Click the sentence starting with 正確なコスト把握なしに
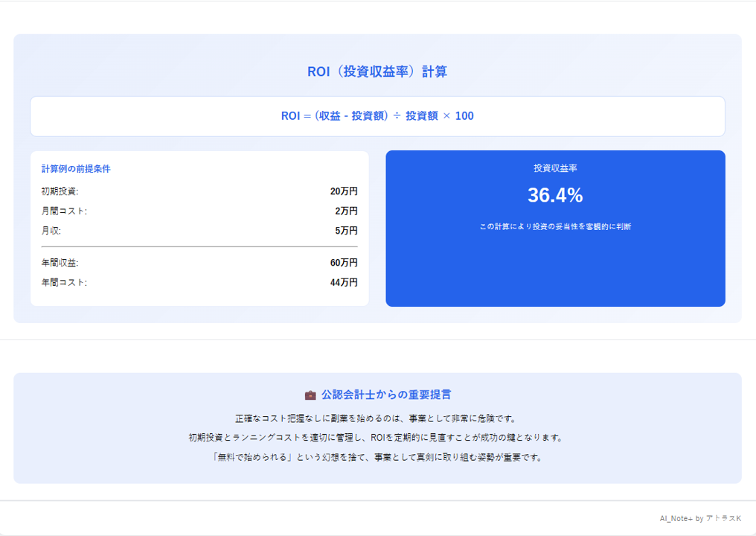The image size is (756, 536). pos(377,418)
